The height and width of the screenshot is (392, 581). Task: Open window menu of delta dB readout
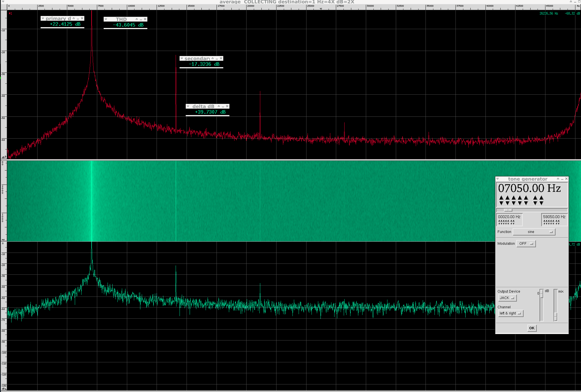188,106
